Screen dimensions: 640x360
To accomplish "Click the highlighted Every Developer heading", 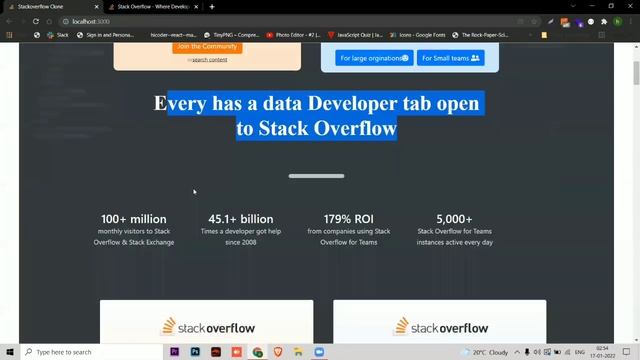I will tap(316, 116).
